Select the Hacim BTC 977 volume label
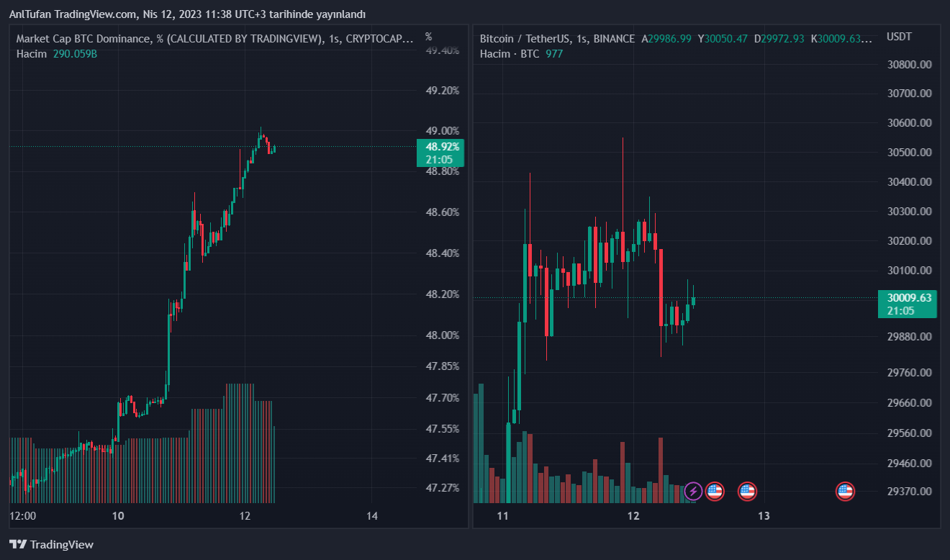Viewport: 950px width, 560px height. [x=521, y=54]
